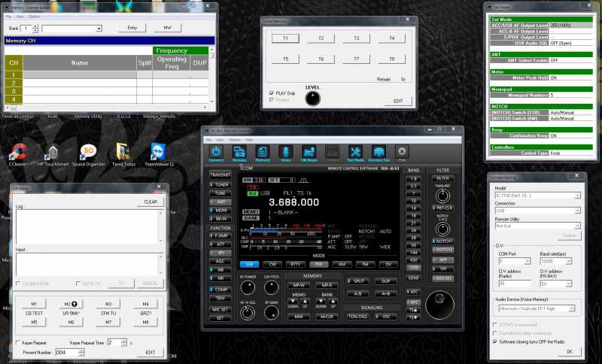
Task: Click the TS down button beside tuning dial
Action: point(413,317)
